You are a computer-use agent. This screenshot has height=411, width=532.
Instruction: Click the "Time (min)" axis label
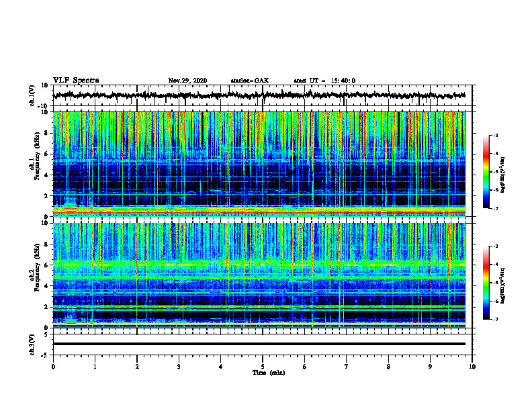(269, 373)
